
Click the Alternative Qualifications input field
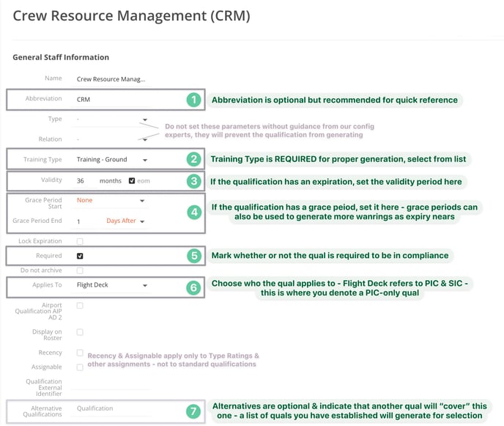[x=111, y=408]
